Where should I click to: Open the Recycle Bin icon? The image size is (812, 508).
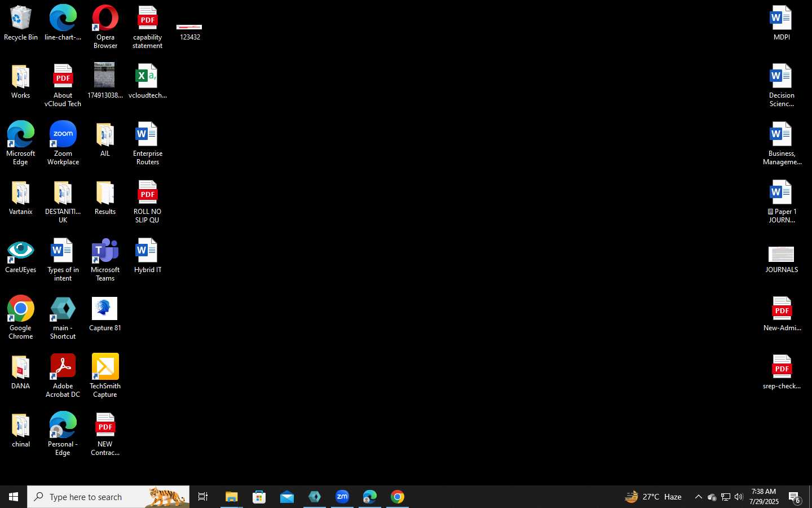coord(21,23)
